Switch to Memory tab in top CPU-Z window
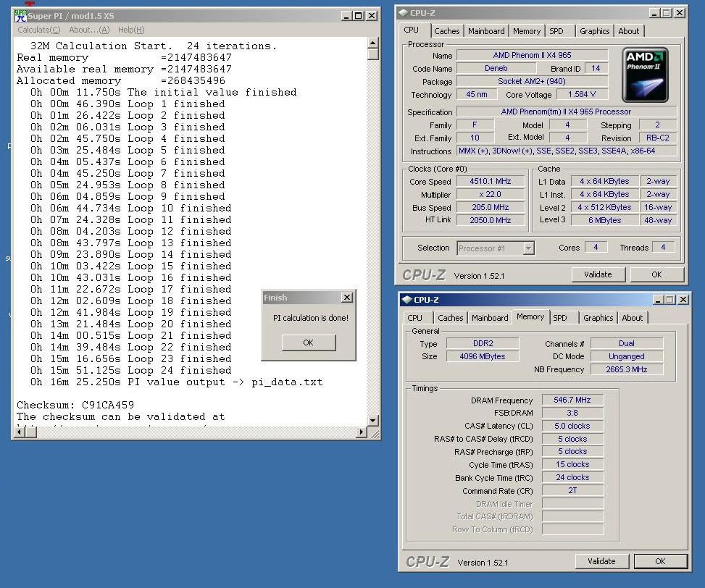705x588 pixels. click(x=527, y=31)
